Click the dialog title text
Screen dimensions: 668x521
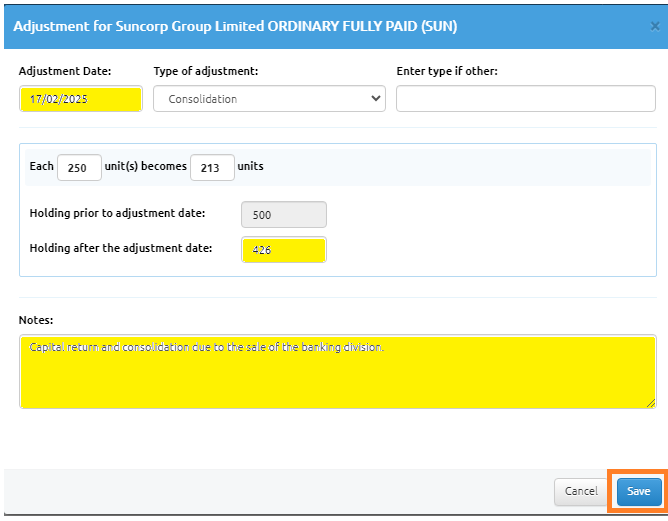point(235,26)
